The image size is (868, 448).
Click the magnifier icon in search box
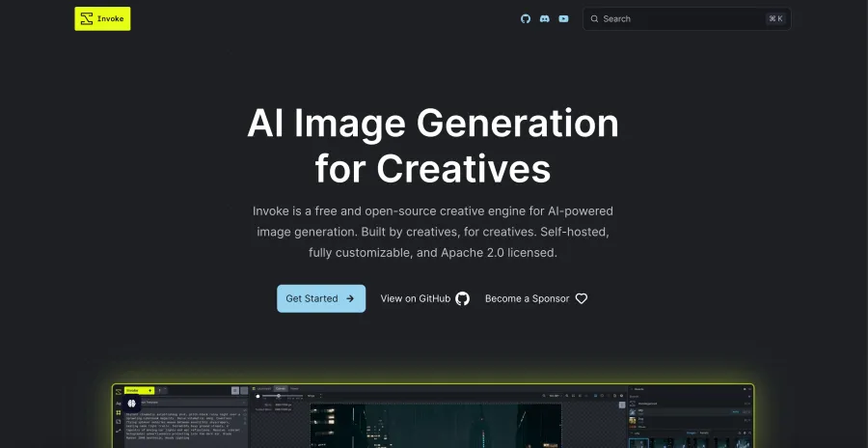pos(594,19)
